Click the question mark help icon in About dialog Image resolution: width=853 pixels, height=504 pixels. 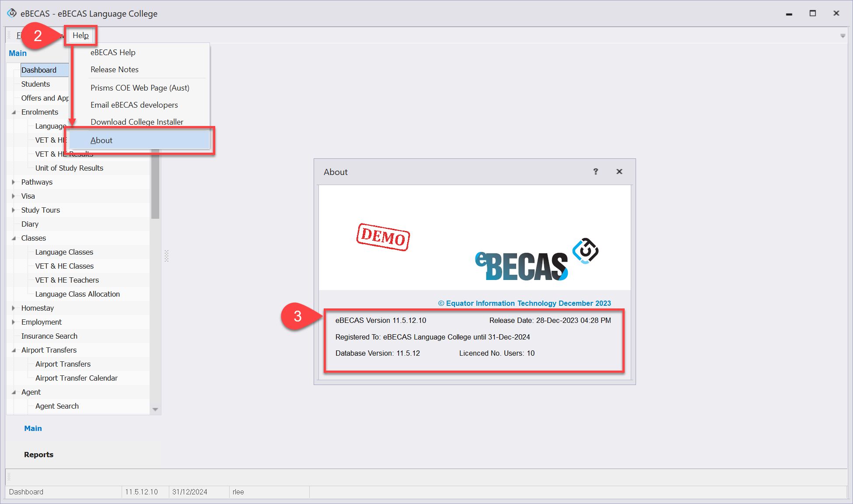pos(595,171)
